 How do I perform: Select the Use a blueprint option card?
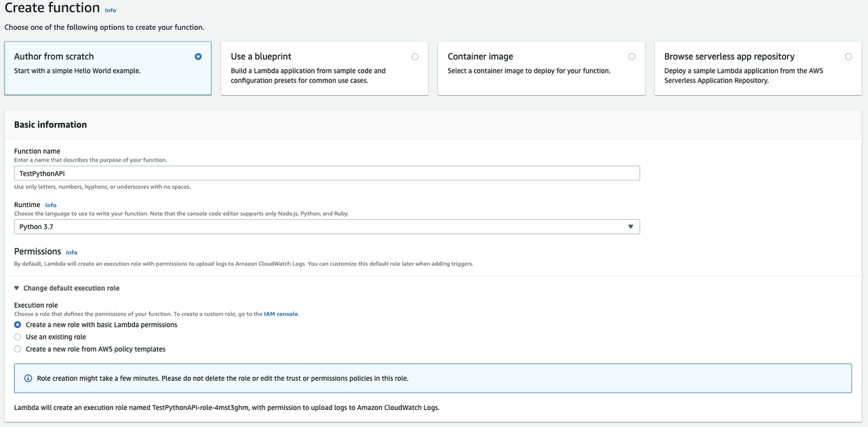click(325, 69)
